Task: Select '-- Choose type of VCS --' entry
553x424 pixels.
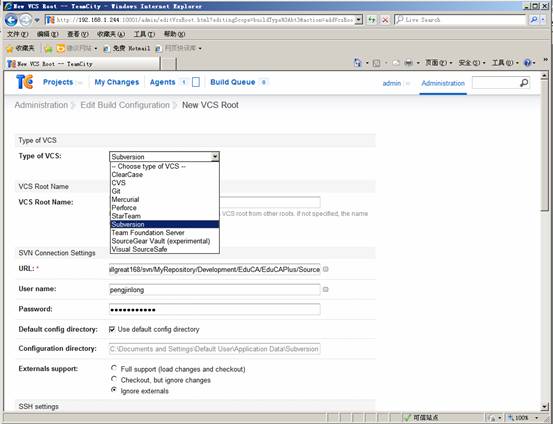Action: (x=164, y=166)
